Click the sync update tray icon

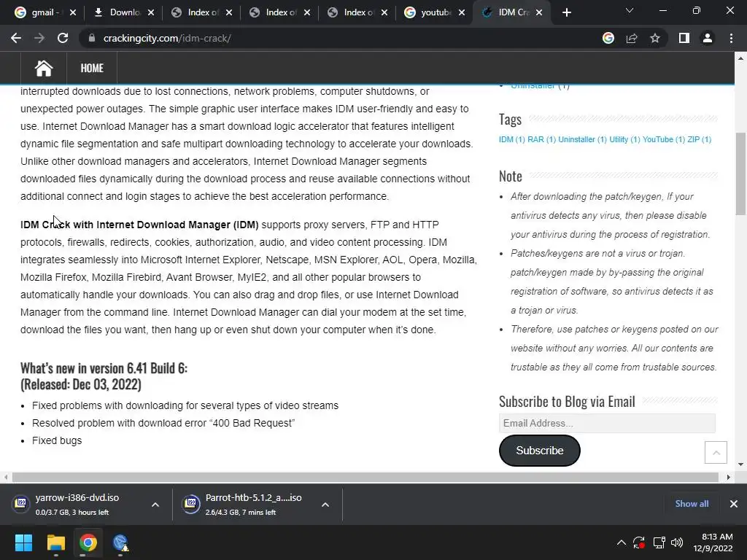click(x=639, y=542)
